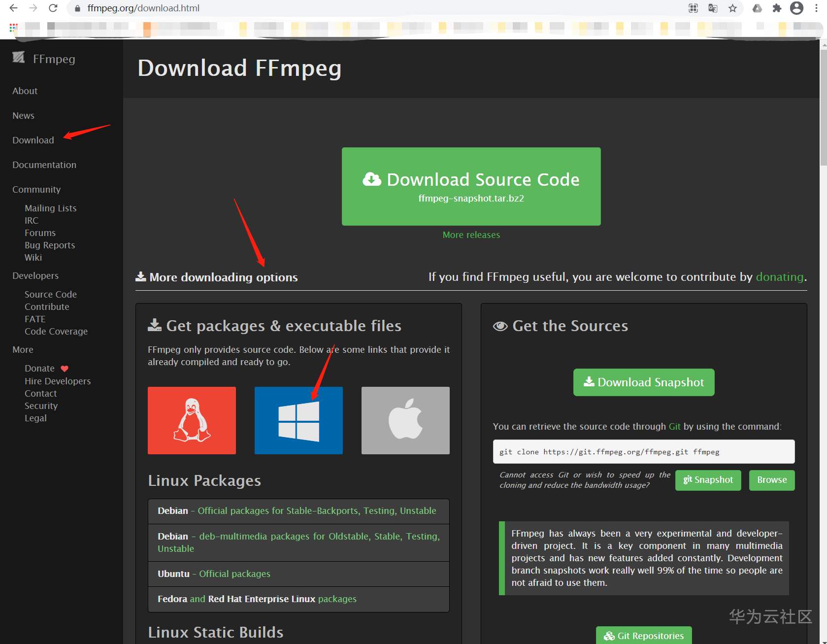Open the apps grid in bookmarks bar

pyautogui.click(x=13, y=27)
